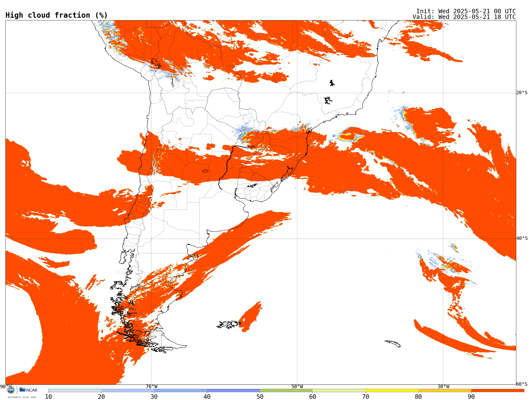Click the NCAR logo

(x=29, y=390)
